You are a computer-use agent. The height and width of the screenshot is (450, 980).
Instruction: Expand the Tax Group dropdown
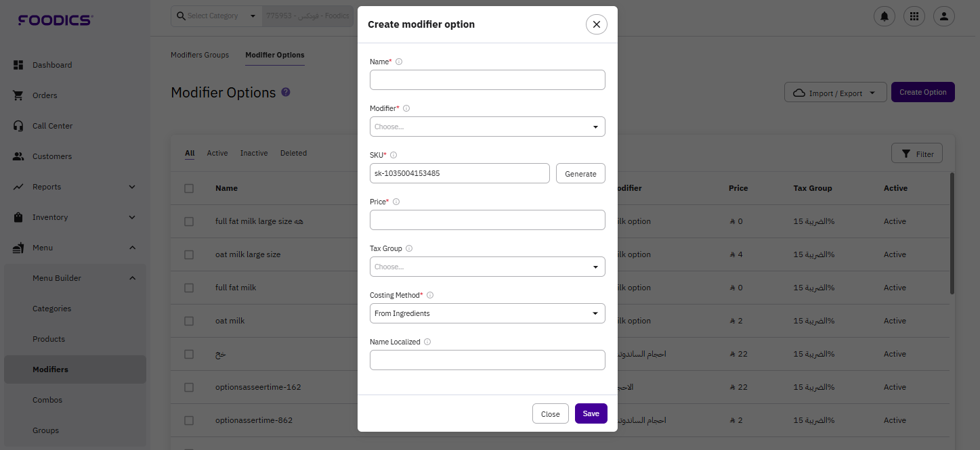(487, 267)
